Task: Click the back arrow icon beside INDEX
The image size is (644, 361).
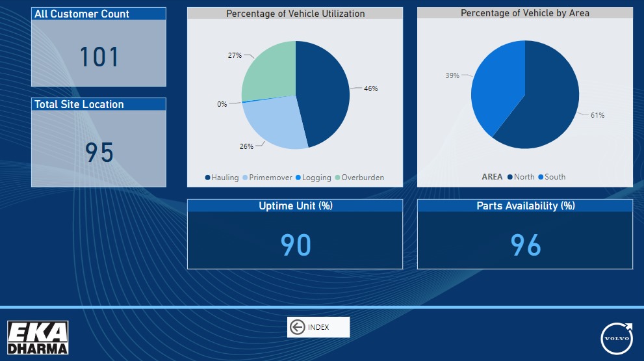Action: pos(297,327)
